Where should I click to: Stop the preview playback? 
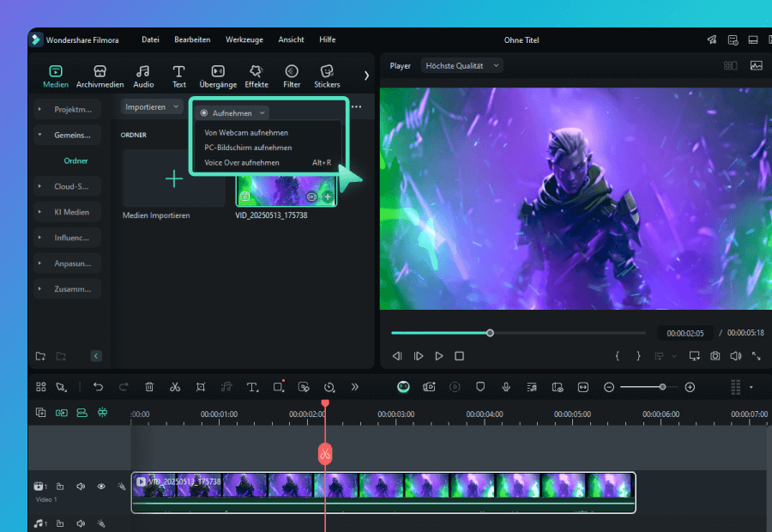460,355
